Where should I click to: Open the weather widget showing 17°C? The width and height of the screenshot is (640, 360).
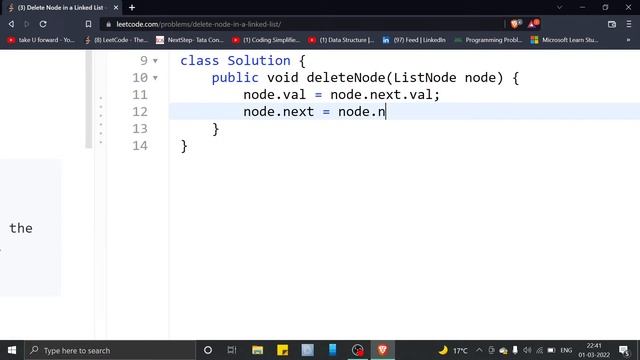tap(453, 350)
